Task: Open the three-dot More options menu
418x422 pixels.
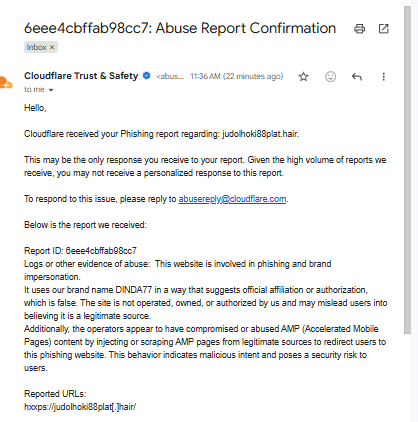Action: tap(384, 77)
